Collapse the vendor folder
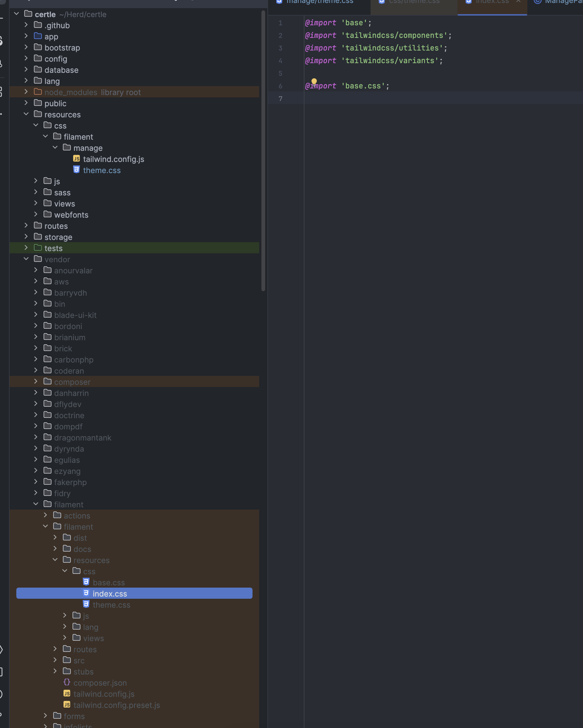Viewport: 583px width, 728px height. pos(26,259)
